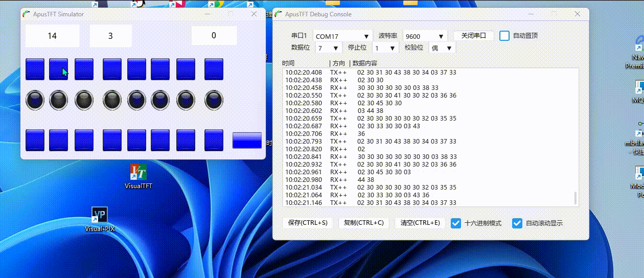
Task: Click the sixth blue button in simulator's top row
Action: (160, 69)
